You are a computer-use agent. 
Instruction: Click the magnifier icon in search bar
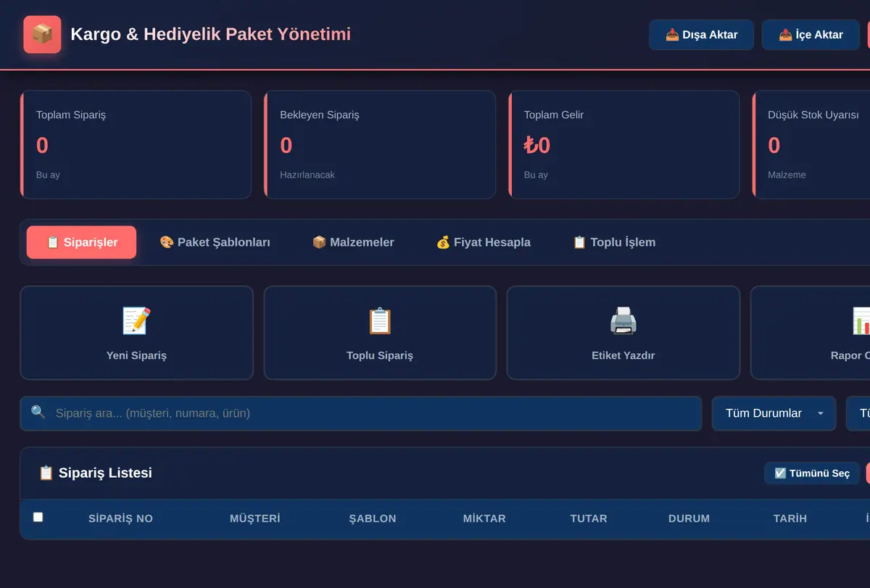point(38,413)
